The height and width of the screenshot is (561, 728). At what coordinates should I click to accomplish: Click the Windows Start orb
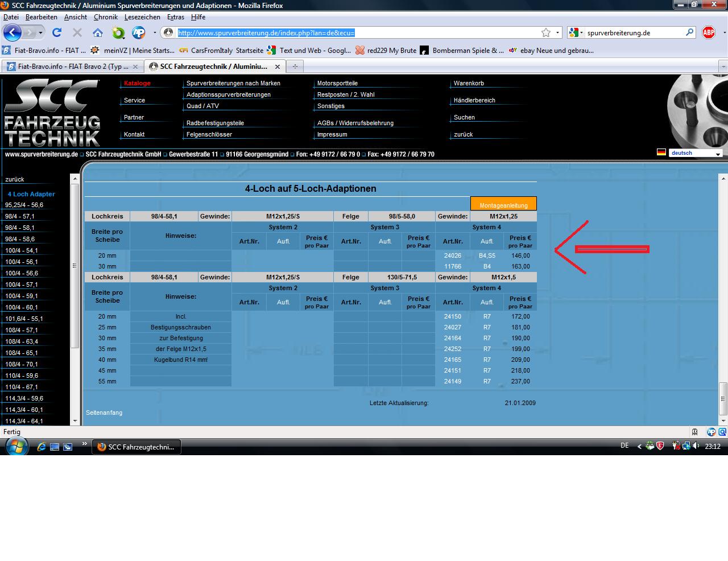click(x=16, y=445)
